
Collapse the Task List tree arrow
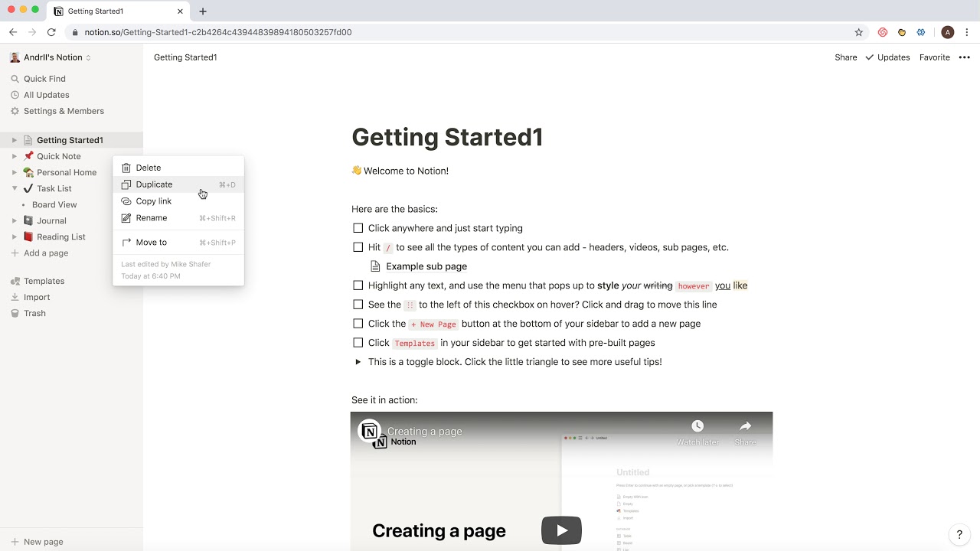click(x=14, y=188)
